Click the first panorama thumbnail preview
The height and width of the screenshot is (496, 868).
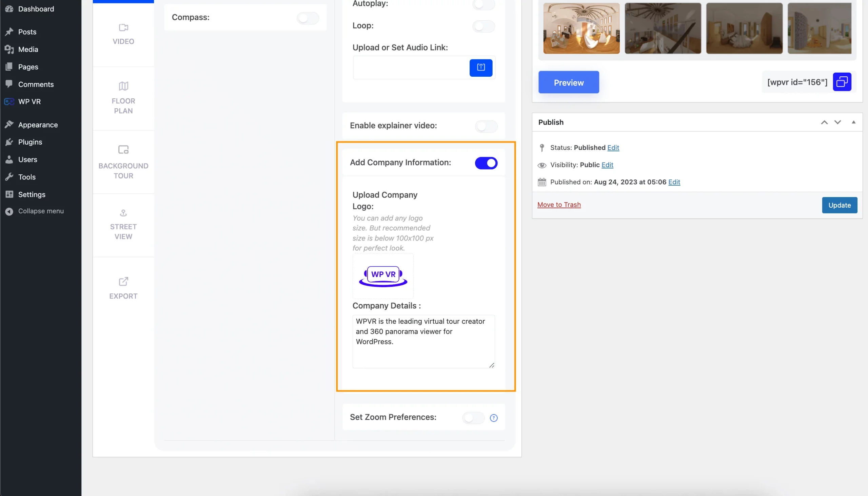(581, 28)
